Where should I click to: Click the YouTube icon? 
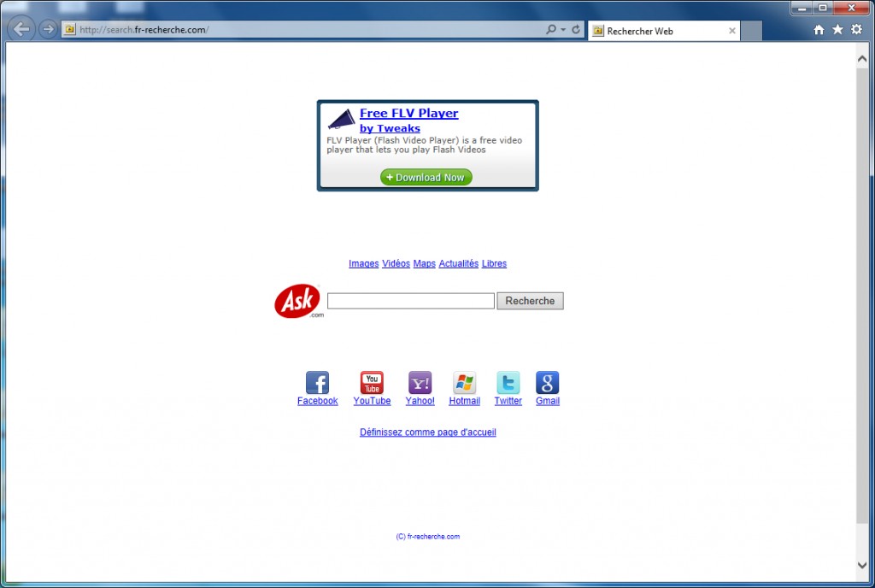click(372, 383)
